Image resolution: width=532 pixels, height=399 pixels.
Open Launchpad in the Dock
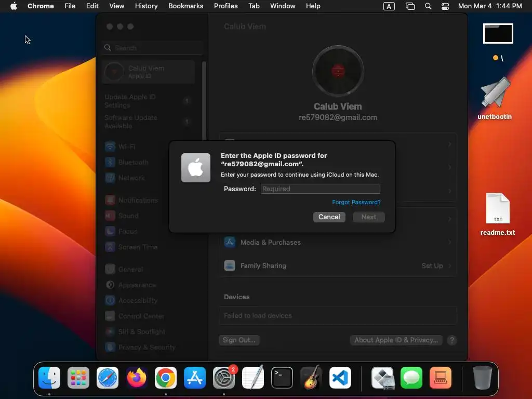pos(78,377)
